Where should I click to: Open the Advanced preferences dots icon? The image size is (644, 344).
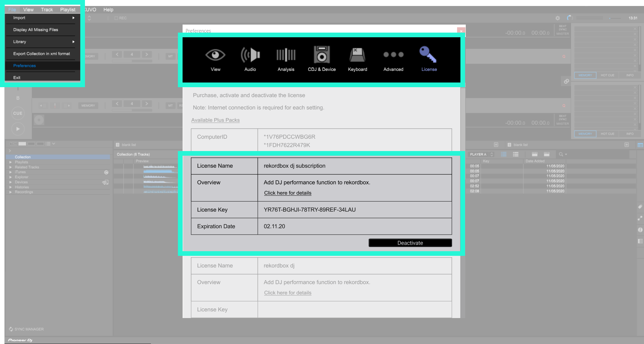pyautogui.click(x=393, y=55)
